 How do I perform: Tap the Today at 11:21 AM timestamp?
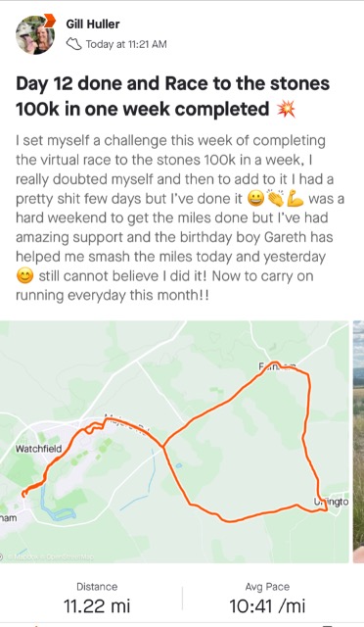tap(126, 44)
